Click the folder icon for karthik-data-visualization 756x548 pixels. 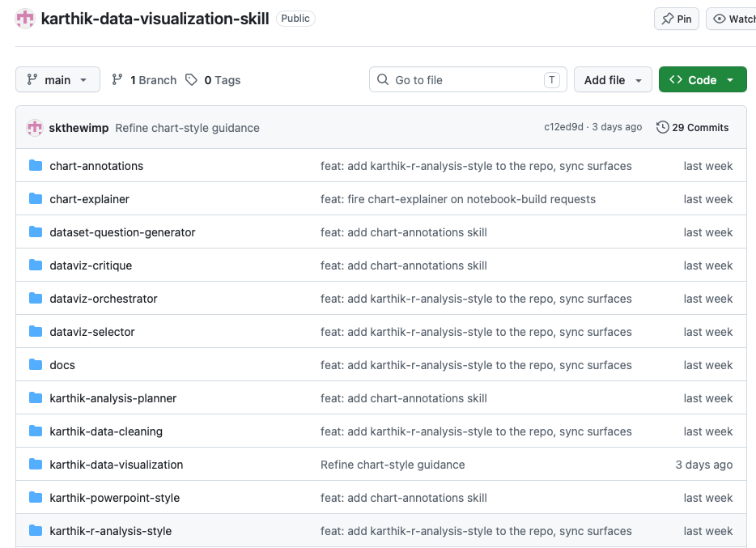36,465
